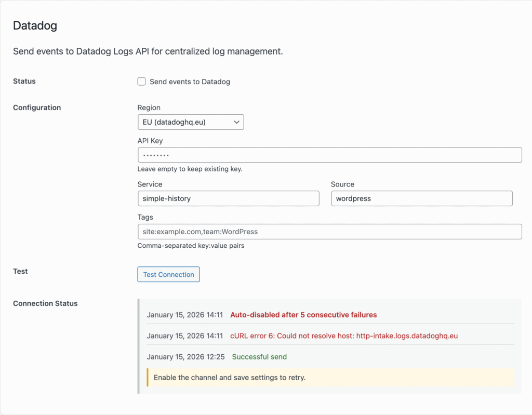Click the Comma-separated key:value pairs hint
532x415 pixels.
click(x=191, y=246)
